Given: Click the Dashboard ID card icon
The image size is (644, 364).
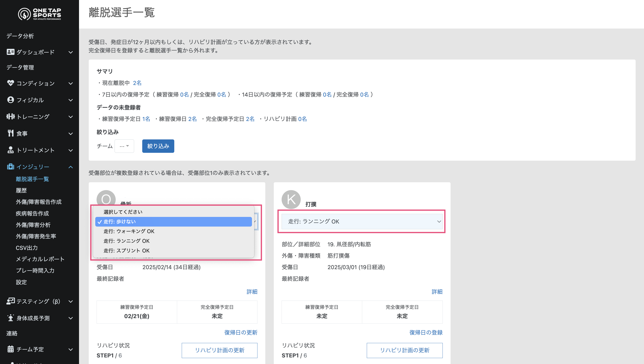Looking at the screenshot, I should pyautogui.click(x=10, y=52).
